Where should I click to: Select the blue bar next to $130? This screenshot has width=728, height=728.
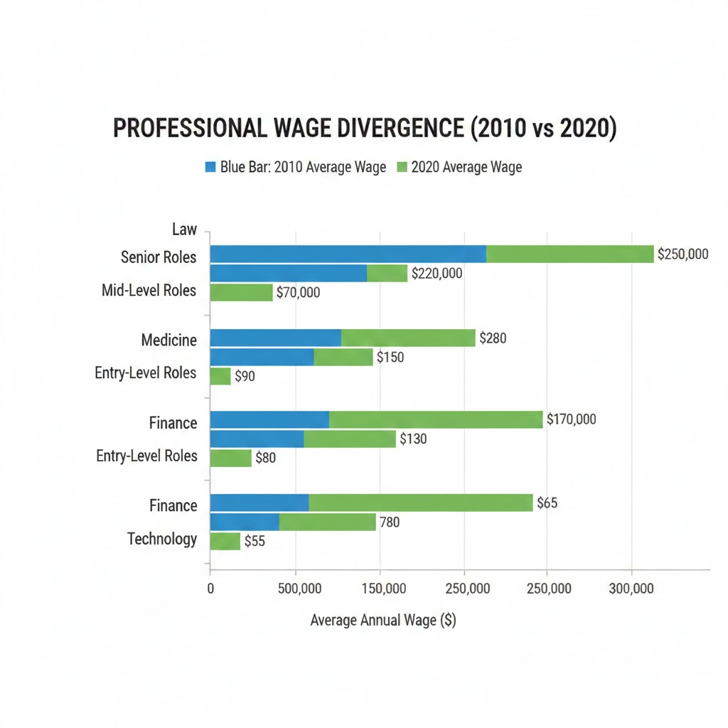[x=256, y=439]
